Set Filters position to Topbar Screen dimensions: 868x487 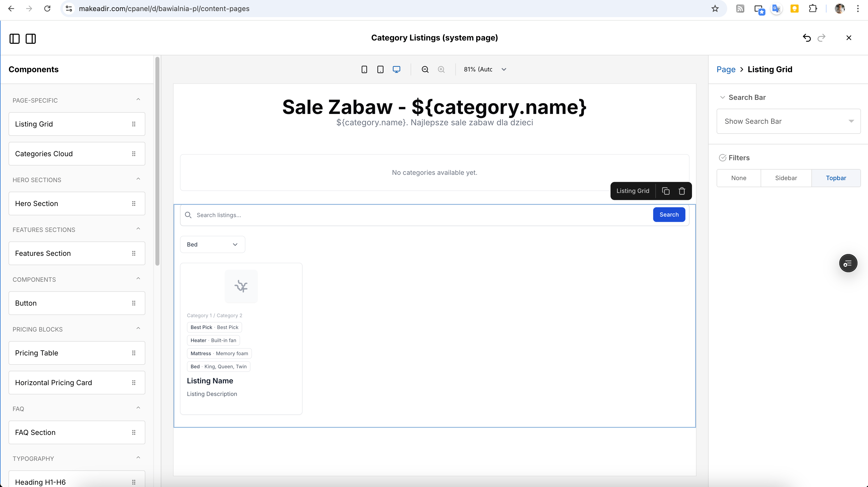(836, 178)
